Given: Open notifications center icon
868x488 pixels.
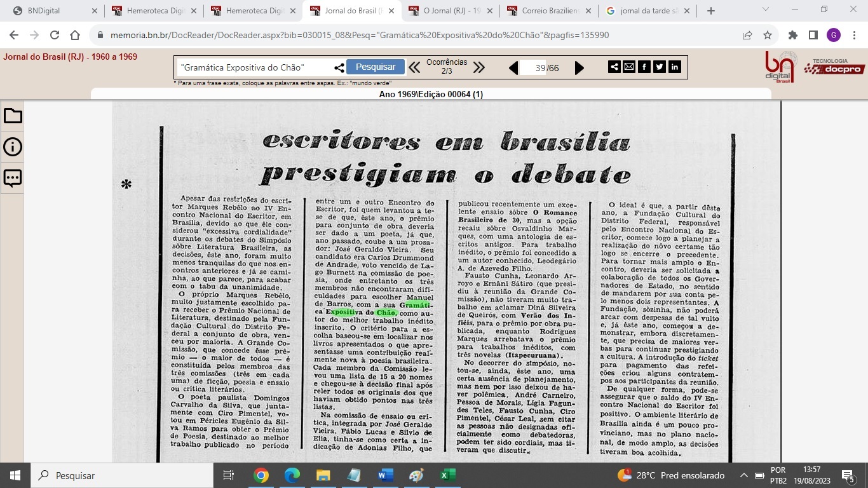Looking at the screenshot, I should point(848,475).
